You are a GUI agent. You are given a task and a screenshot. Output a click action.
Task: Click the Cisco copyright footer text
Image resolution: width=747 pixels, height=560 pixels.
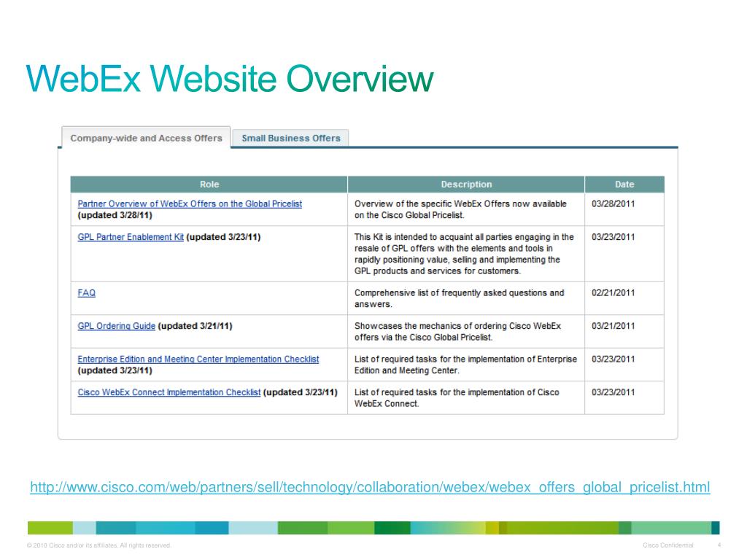pos(99,545)
